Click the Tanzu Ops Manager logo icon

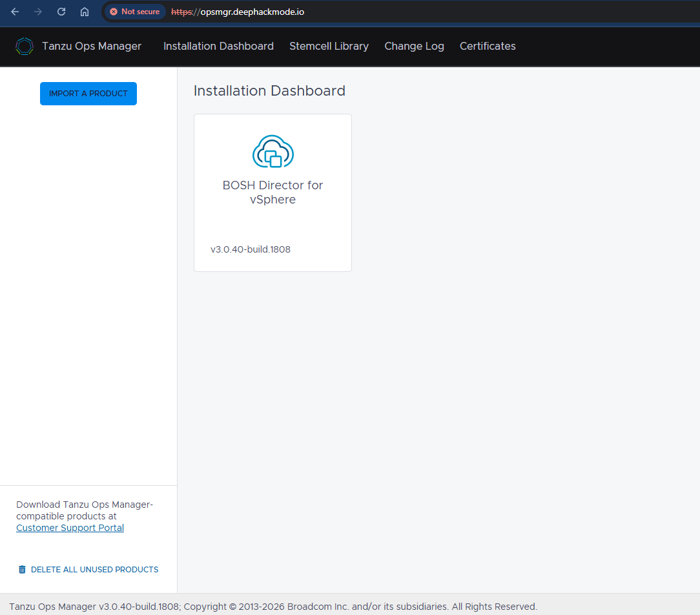pyautogui.click(x=24, y=46)
